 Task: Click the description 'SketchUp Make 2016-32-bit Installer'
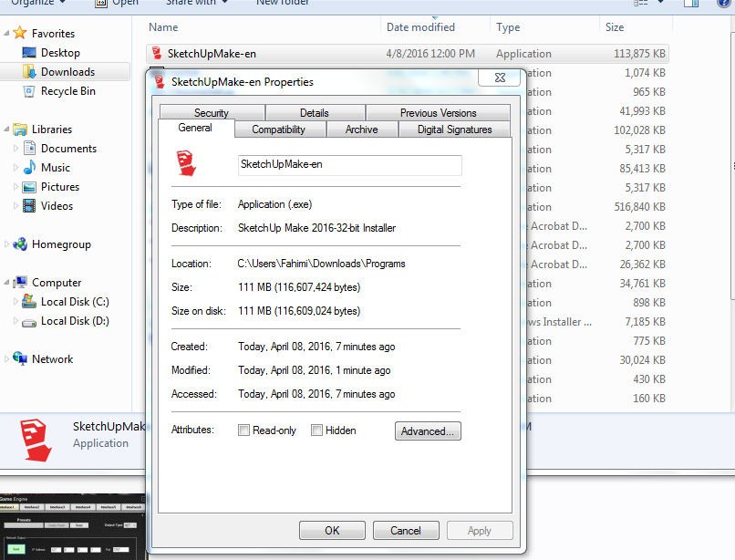(x=316, y=228)
